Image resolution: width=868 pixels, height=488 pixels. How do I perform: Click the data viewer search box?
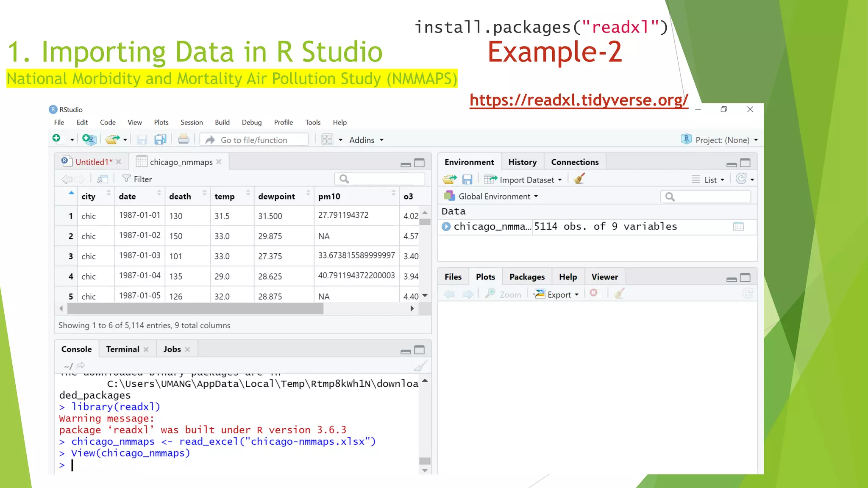[x=380, y=179]
